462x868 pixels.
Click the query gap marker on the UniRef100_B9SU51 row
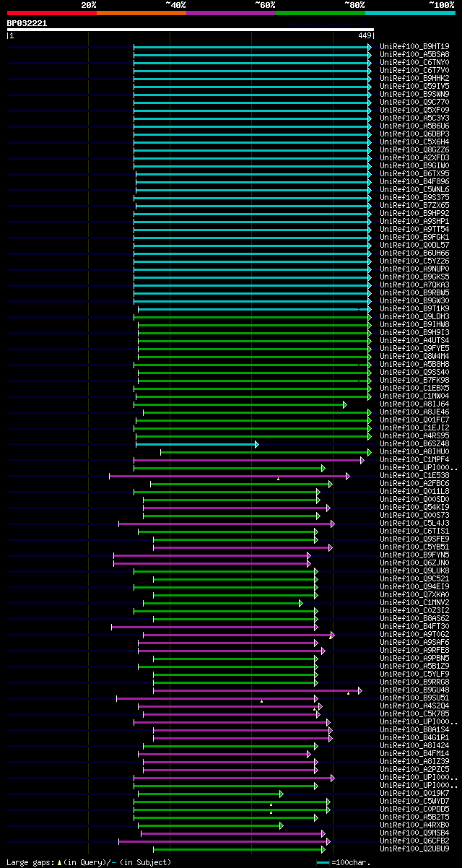click(x=261, y=700)
